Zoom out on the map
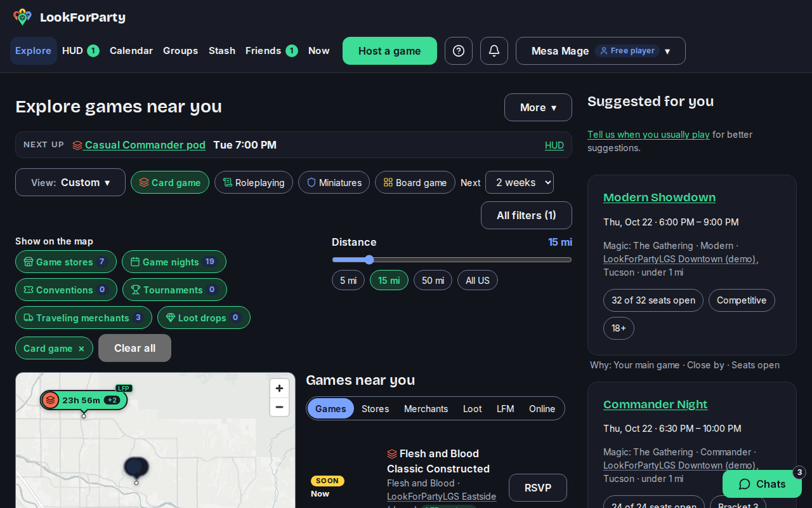812x508 pixels. [x=279, y=407]
